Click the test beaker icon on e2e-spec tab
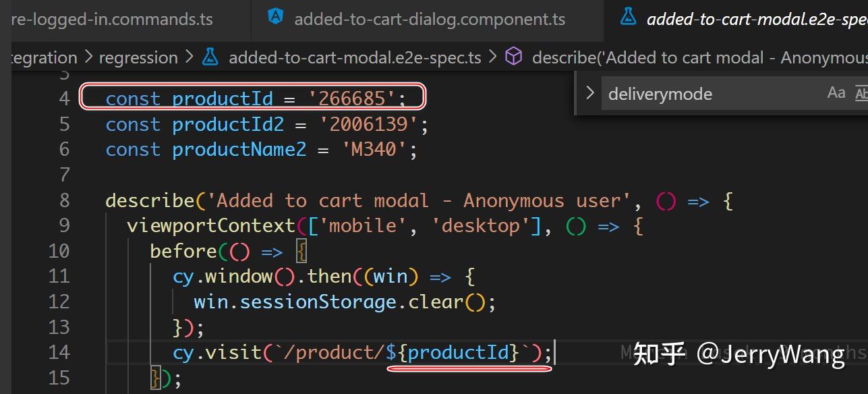Image resolution: width=868 pixels, height=394 pixels. pos(627,19)
